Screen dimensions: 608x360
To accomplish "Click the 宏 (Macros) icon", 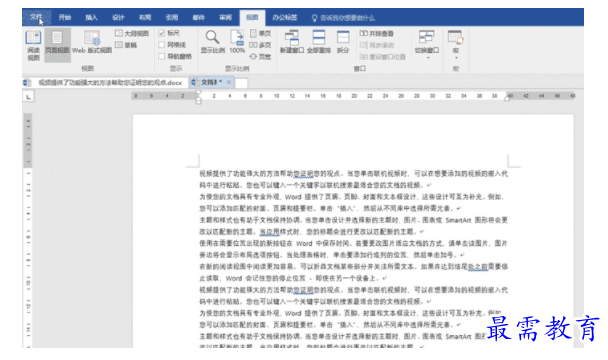I will [x=455, y=37].
